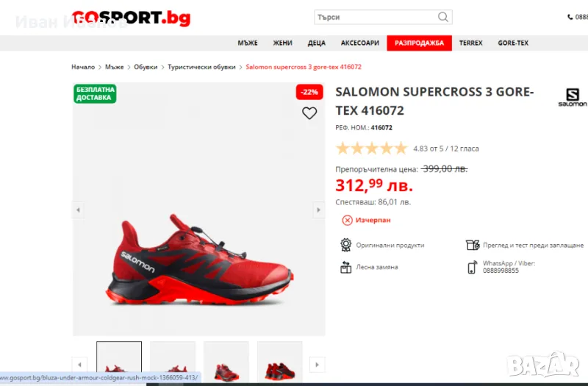This screenshot has height=386, width=588.
Task: Click the easy exchange box icon
Action: pos(345,267)
